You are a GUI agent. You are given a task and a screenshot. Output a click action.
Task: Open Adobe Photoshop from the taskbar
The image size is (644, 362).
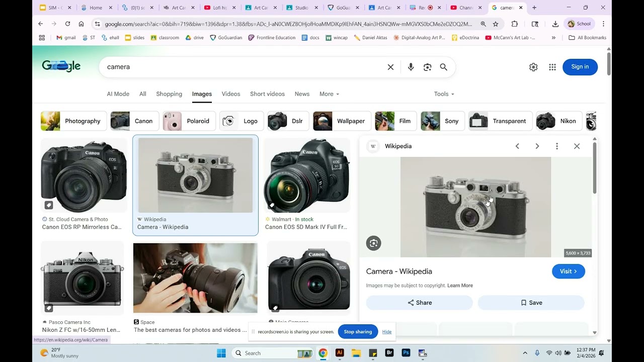tap(406, 353)
